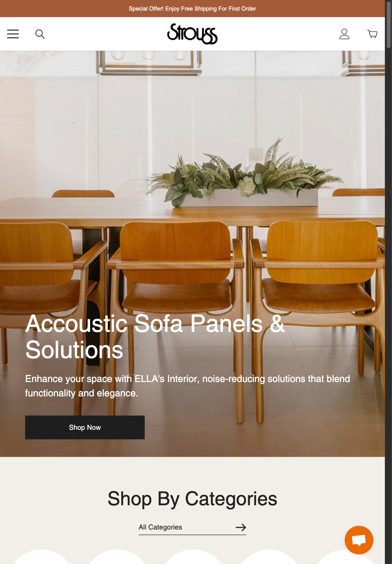This screenshot has width=392, height=564.
Task: Open the user account icon
Action: click(344, 34)
